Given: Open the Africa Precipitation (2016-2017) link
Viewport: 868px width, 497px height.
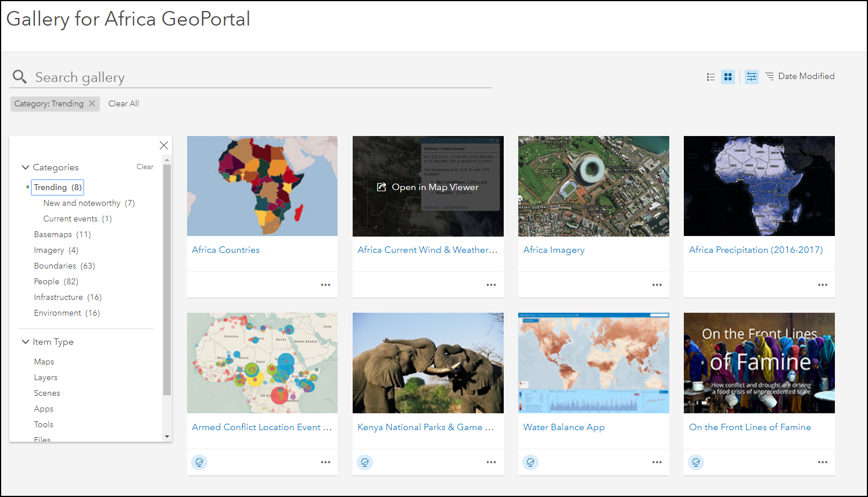Looking at the screenshot, I should click(x=755, y=250).
